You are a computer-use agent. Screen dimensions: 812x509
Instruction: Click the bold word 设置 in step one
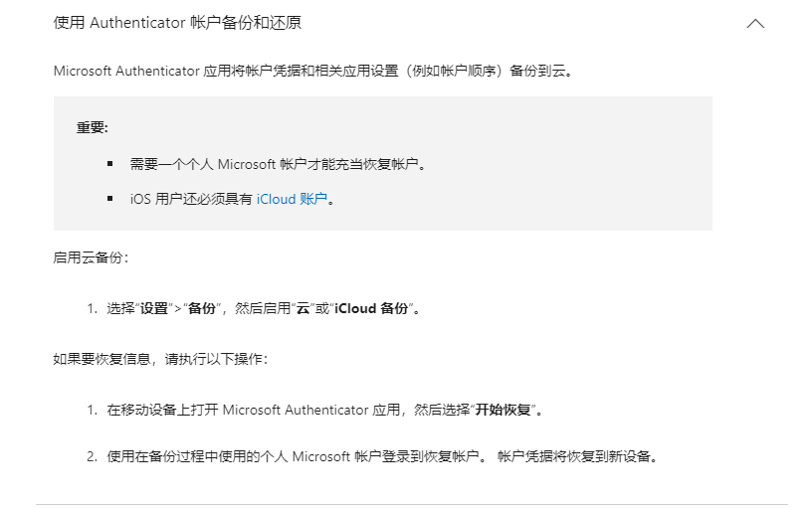click(154, 309)
